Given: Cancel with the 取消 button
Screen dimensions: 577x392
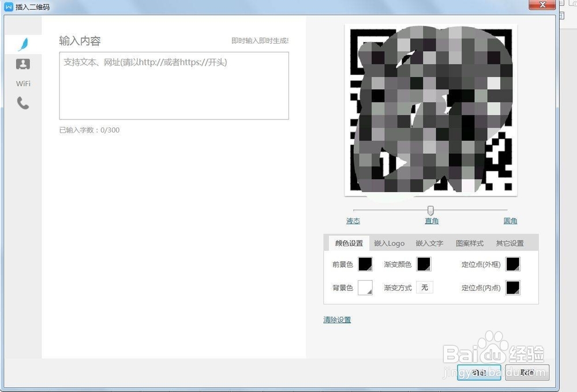Looking at the screenshot, I should (x=527, y=372).
